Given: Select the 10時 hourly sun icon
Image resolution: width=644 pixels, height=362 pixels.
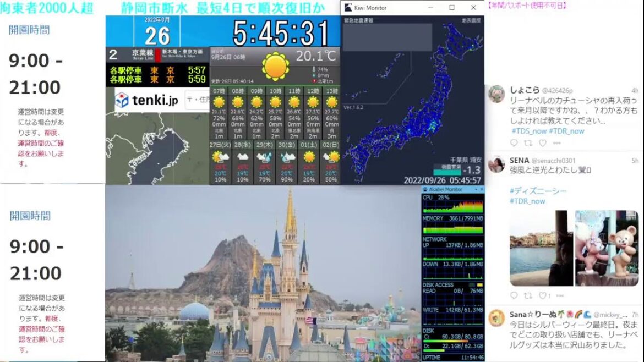Looking at the screenshot, I should coord(275,102).
